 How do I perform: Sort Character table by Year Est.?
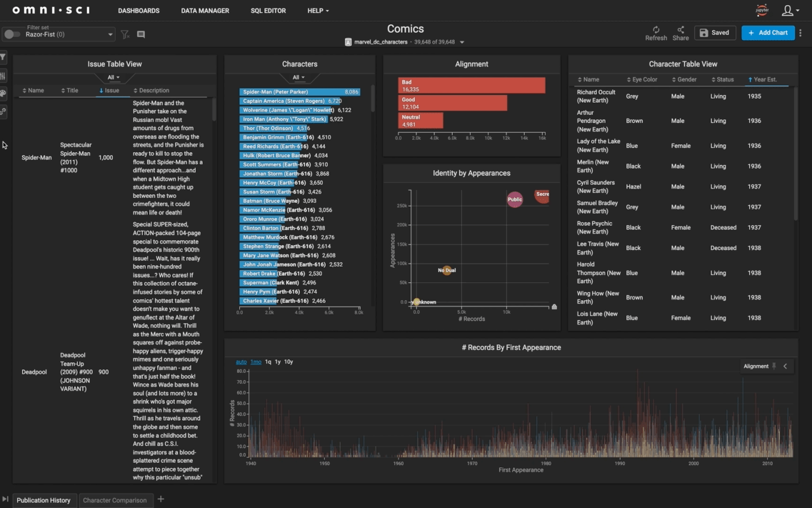click(762, 80)
